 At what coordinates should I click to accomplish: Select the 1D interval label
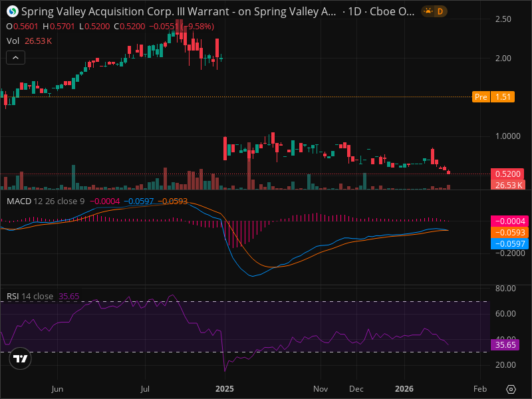point(354,11)
